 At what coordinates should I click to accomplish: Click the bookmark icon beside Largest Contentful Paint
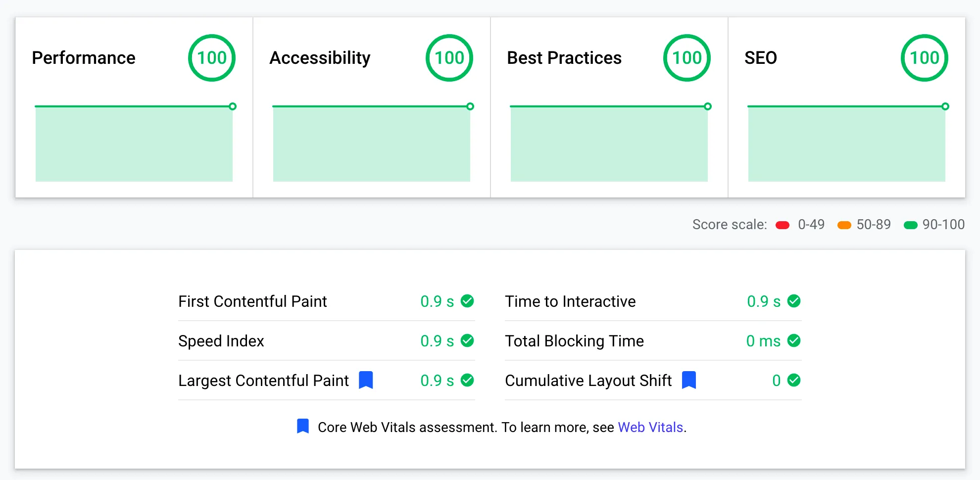366,380
